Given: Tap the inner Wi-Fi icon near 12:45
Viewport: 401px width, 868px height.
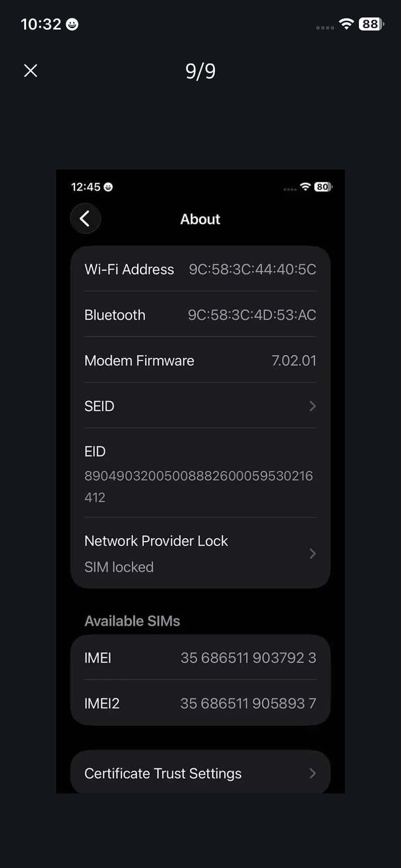Looking at the screenshot, I should (x=305, y=187).
